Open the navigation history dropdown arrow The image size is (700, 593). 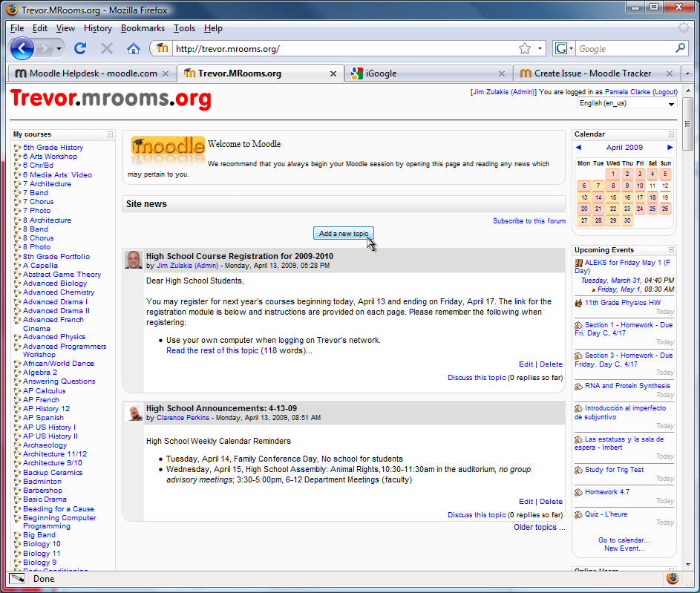coord(59,48)
